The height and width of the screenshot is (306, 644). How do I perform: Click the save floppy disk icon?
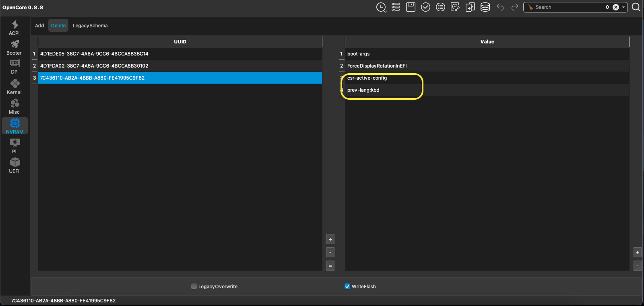pyautogui.click(x=411, y=7)
